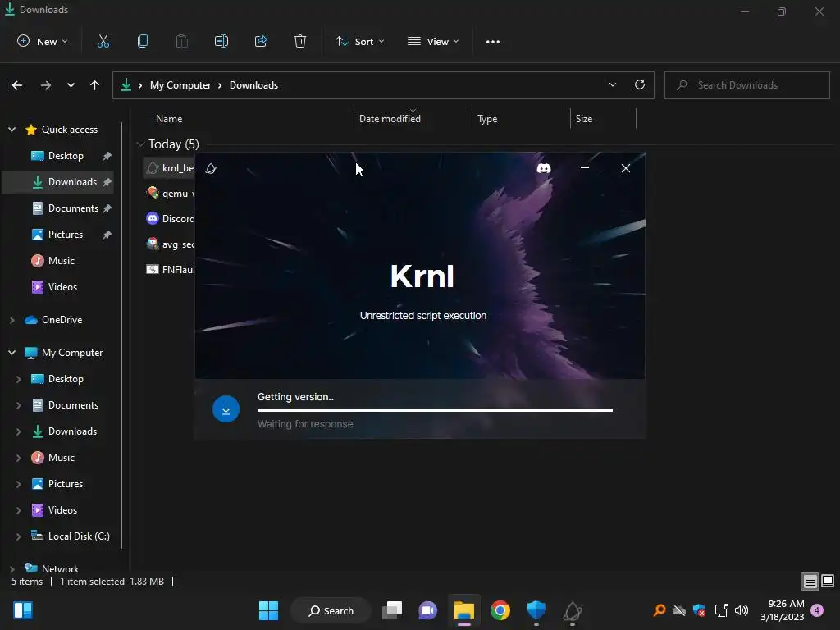The height and width of the screenshot is (630, 840).
Task: Switch to large thumbnails view layout
Action: 828,581
